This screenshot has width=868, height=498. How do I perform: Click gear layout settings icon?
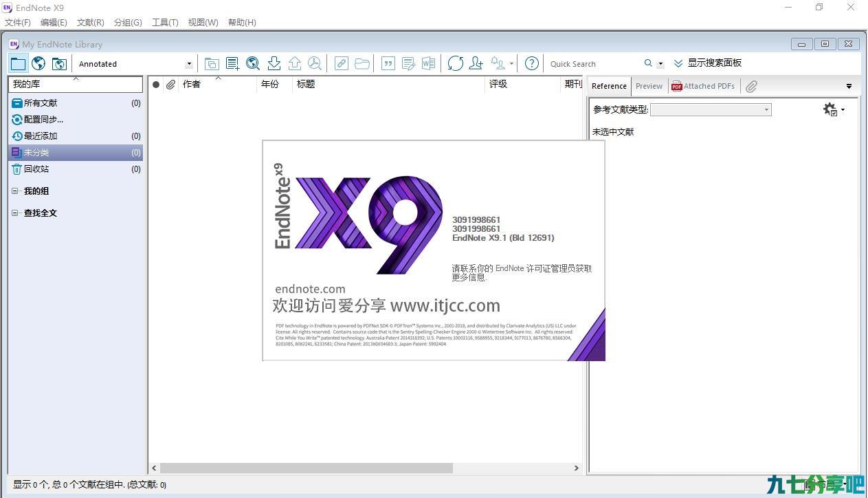(x=830, y=109)
